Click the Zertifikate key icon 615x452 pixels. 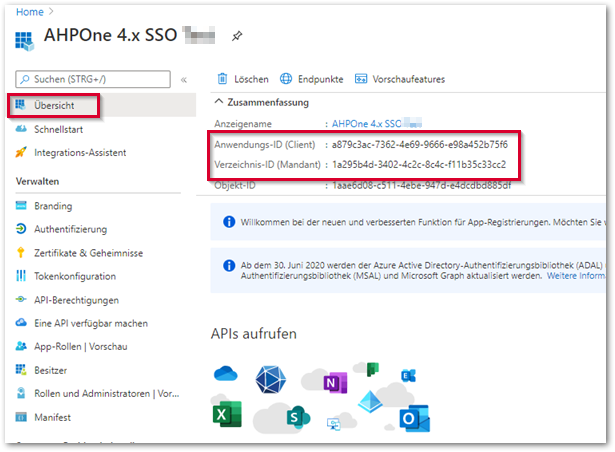21,252
